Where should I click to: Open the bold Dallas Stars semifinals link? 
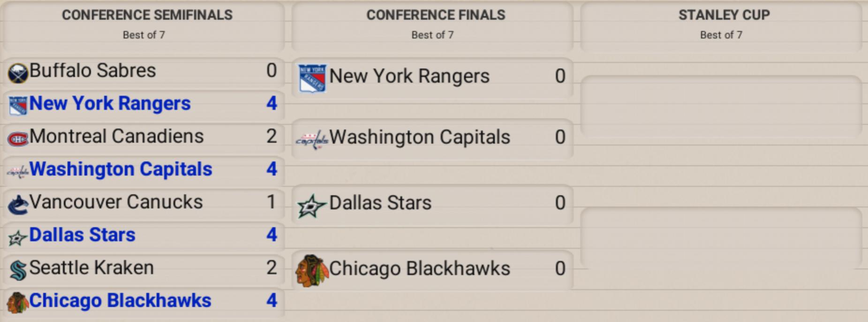click(x=82, y=235)
